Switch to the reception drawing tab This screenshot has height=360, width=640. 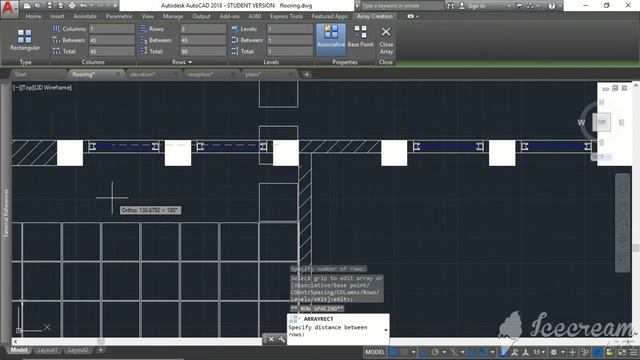(x=200, y=74)
